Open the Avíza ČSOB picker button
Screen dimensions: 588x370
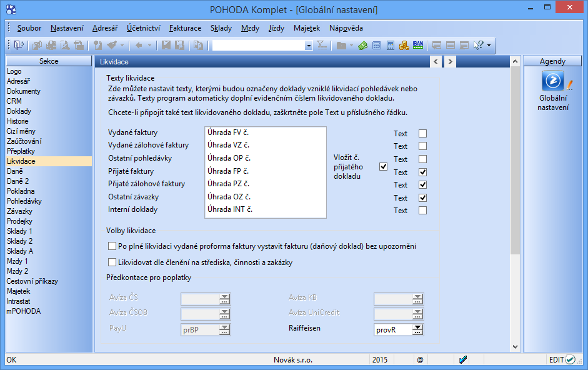click(x=224, y=314)
